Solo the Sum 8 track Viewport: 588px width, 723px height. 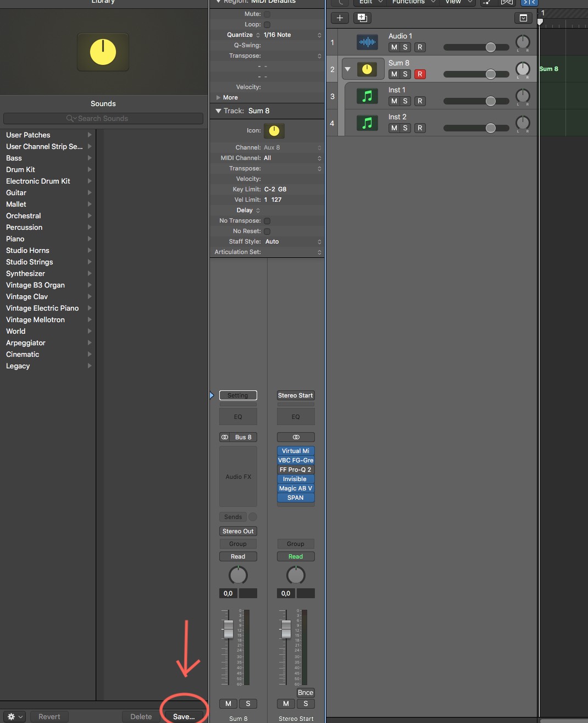[x=406, y=74]
